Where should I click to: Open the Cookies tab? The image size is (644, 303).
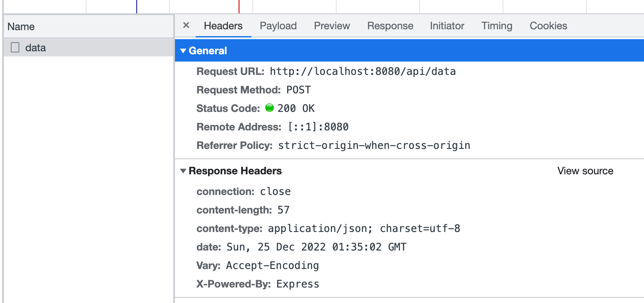point(548,26)
